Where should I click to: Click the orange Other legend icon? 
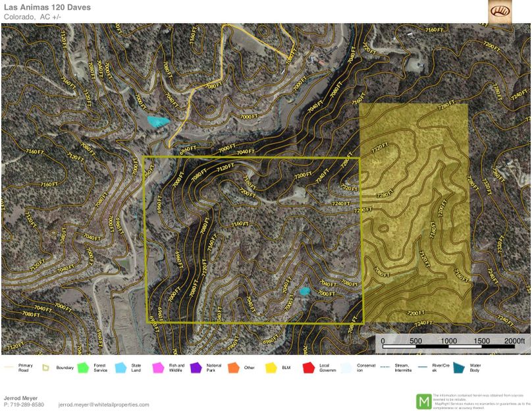(233, 368)
